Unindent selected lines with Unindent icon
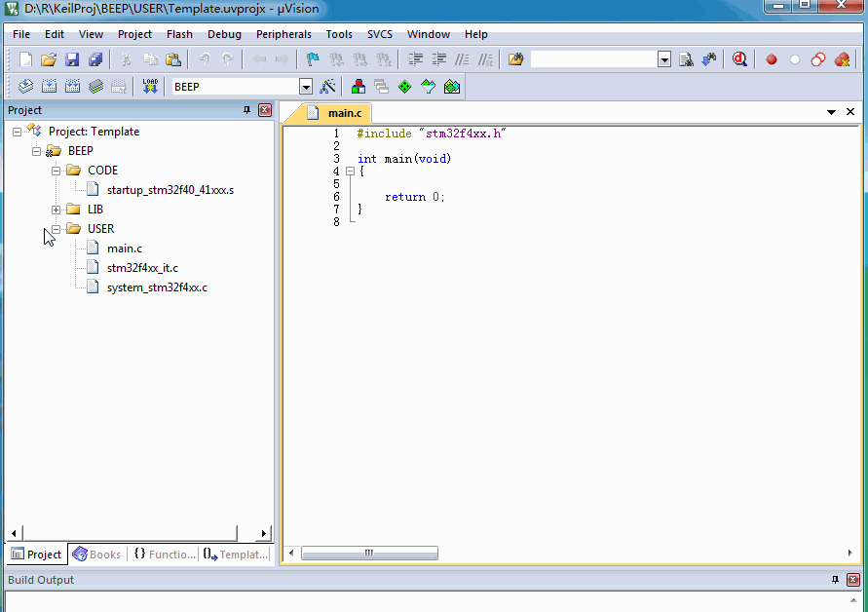The image size is (868, 612). (x=439, y=59)
